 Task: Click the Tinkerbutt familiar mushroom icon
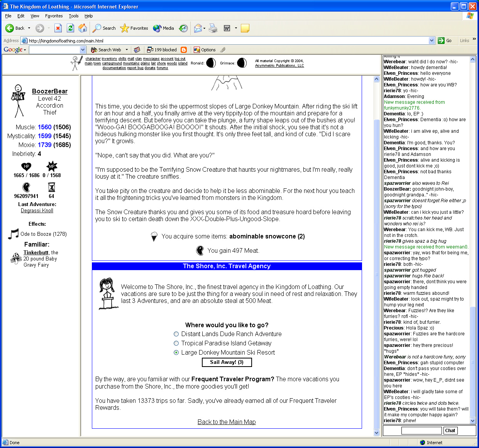pyautogui.click(x=16, y=258)
